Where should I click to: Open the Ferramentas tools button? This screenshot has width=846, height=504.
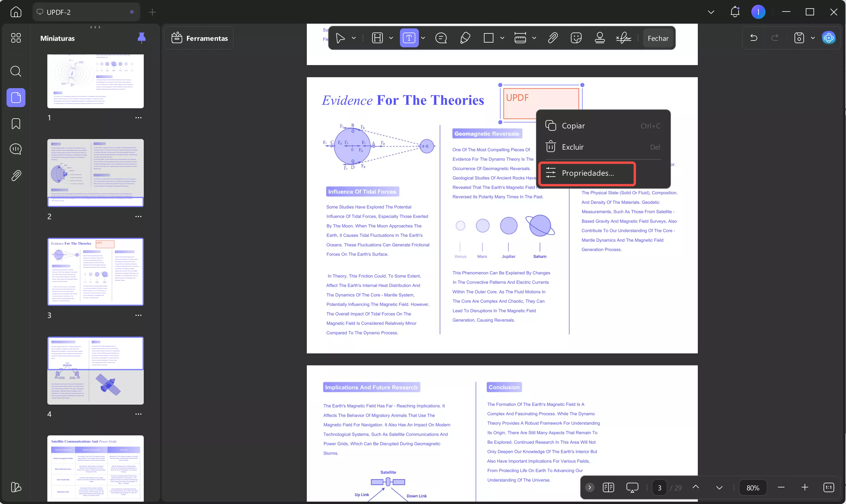(x=199, y=38)
